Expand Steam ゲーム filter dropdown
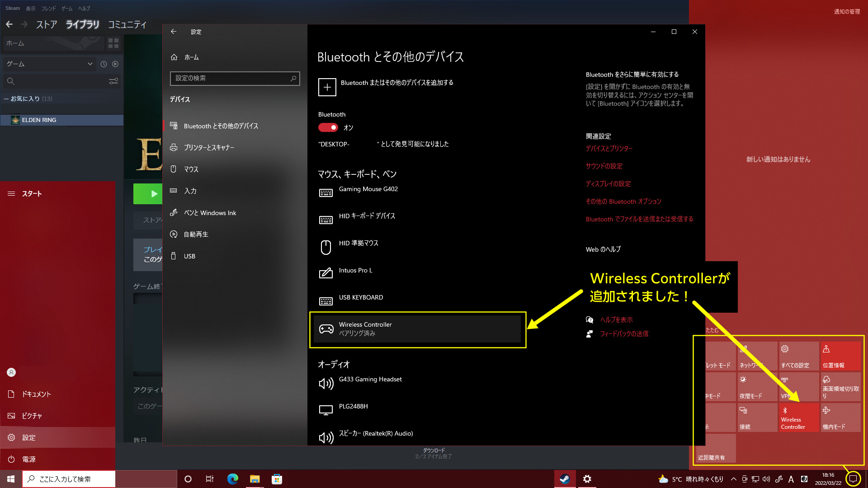This screenshot has width=868, height=488. 49,64
